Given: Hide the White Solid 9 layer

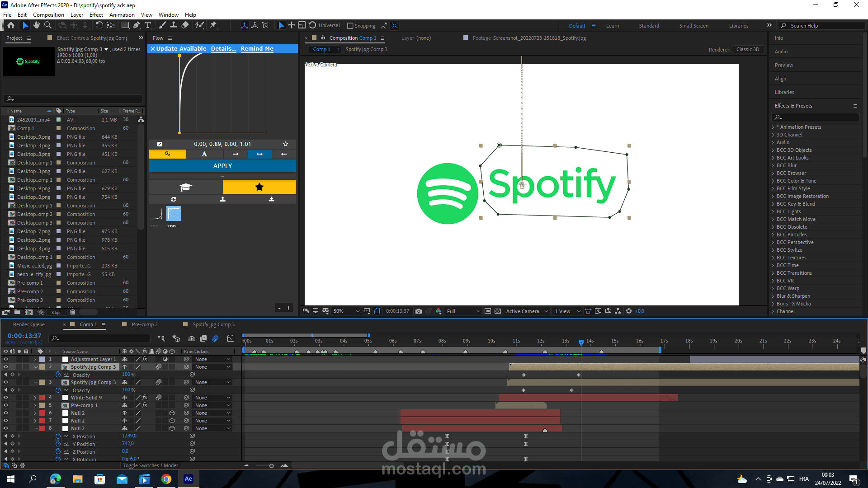Looking at the screenshot, I should click(6, 398).
